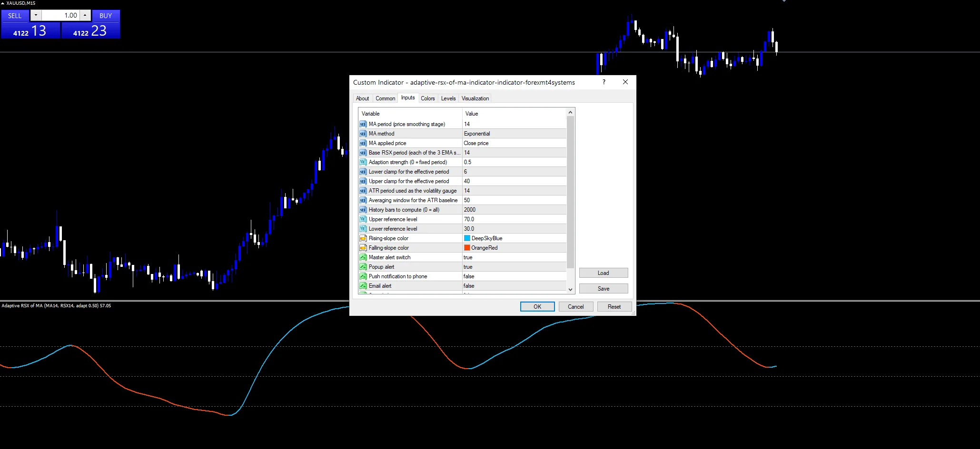Open the About tab
Viewport: 980px width, 449px height.
(362, 98)
